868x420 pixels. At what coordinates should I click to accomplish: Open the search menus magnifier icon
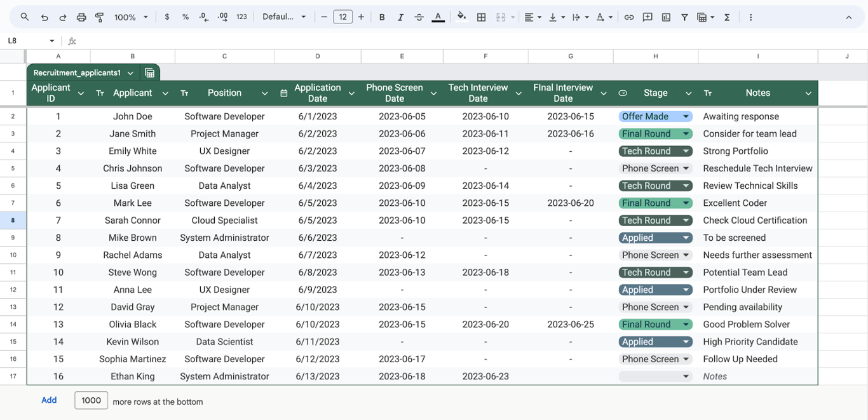[x=24, y=17]
